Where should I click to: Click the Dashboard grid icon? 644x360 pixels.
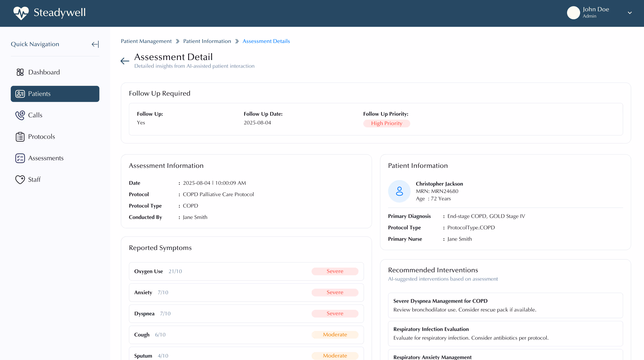20,72
